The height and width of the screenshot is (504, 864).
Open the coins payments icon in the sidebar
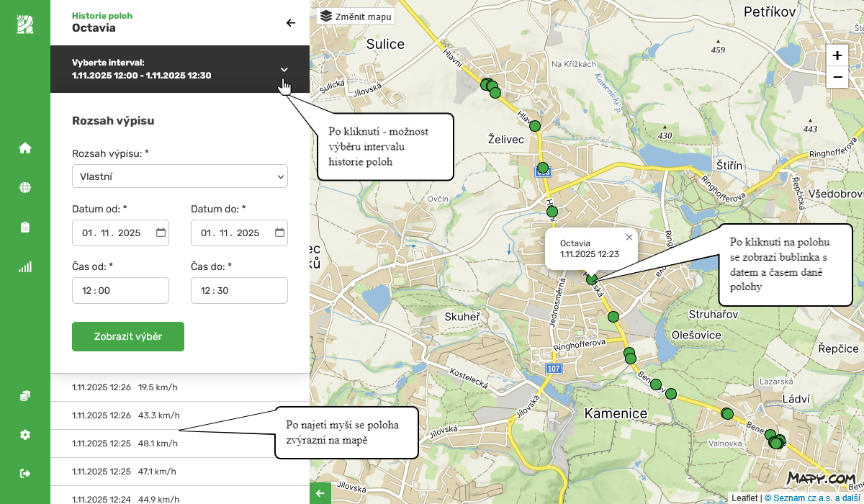[25, 396]
